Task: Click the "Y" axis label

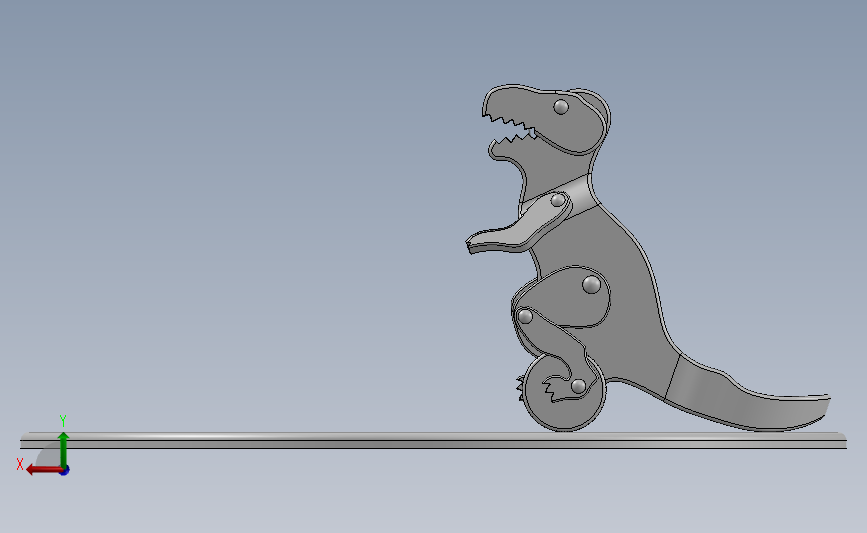Action: 63,421
